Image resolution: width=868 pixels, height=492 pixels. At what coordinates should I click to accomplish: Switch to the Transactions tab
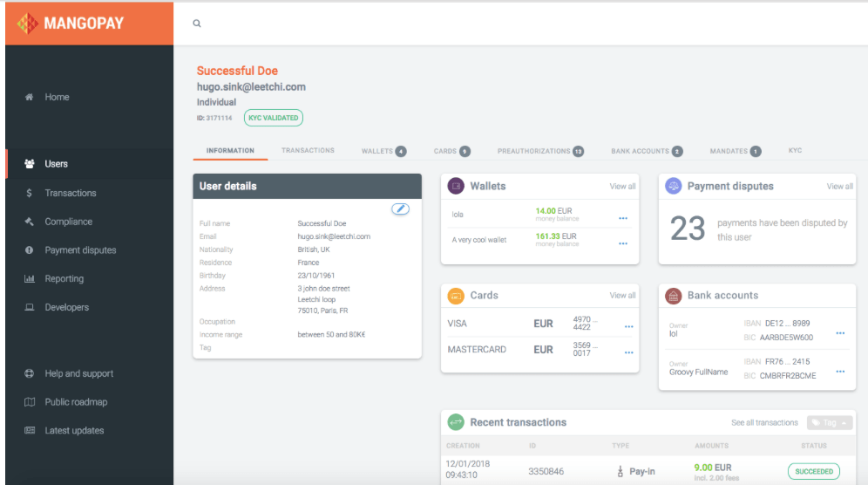(x=308, y=151)
